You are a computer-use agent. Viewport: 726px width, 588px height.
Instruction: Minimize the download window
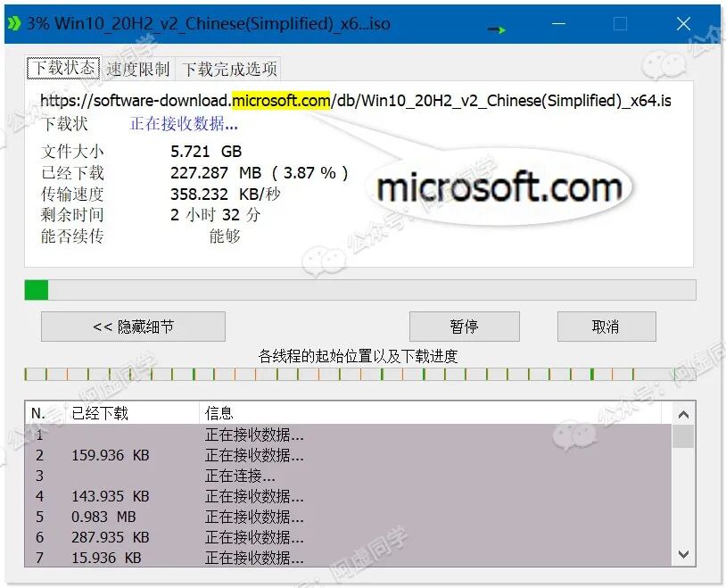tap(559, 23)
